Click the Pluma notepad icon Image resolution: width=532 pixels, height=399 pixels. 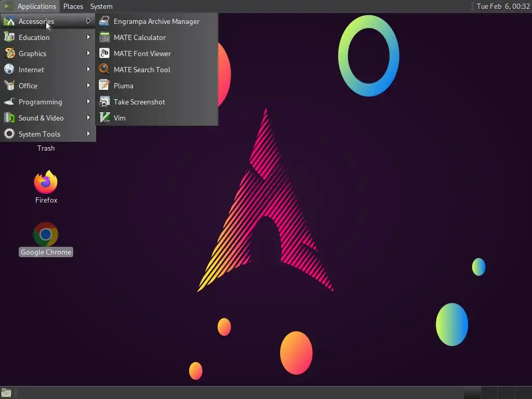point(104,86)
